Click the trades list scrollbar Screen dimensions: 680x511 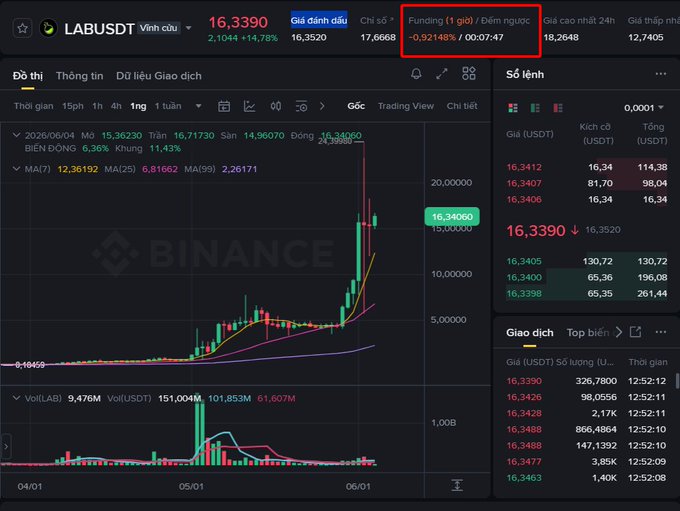click(x=677, y=381)
